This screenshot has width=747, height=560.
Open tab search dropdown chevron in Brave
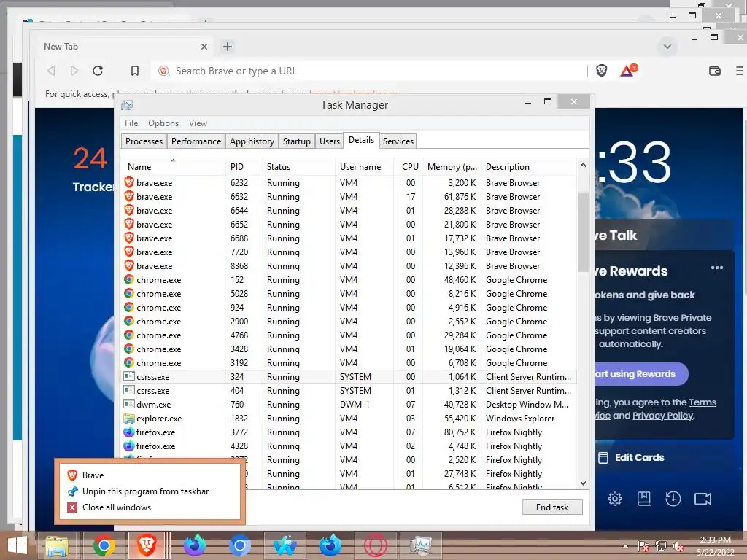[x=667, y=47]
